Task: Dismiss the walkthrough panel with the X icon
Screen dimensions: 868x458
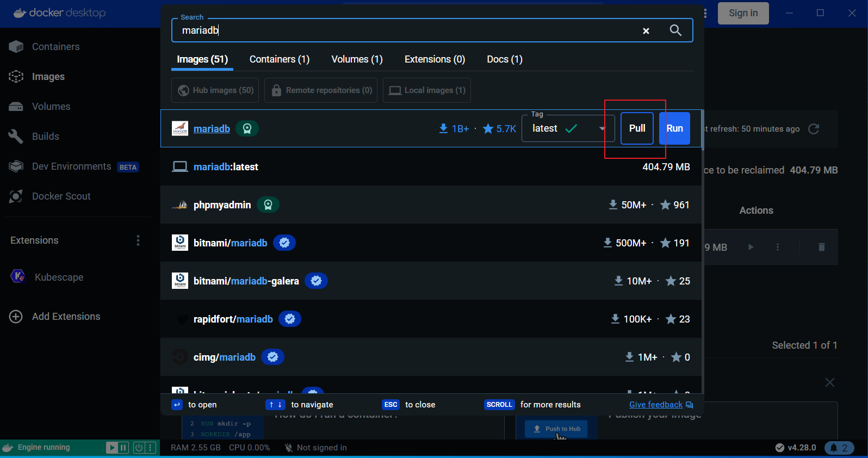Action: (830, 382)
